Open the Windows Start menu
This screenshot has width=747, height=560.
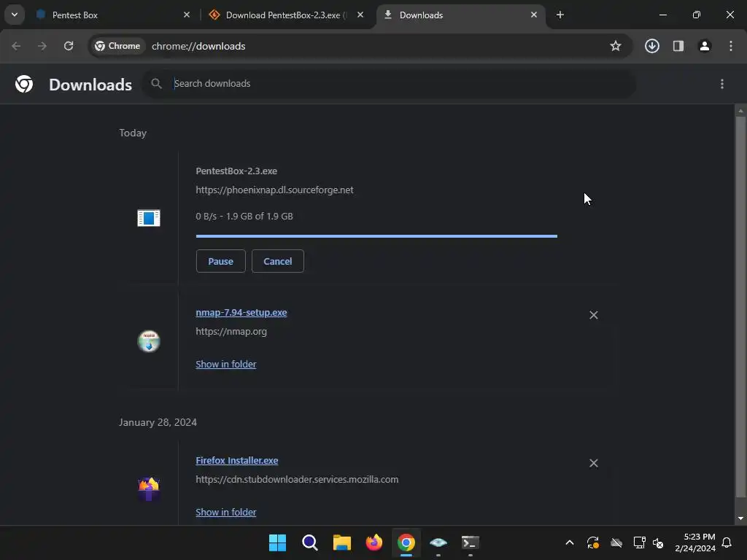click(x=277, y=542)
